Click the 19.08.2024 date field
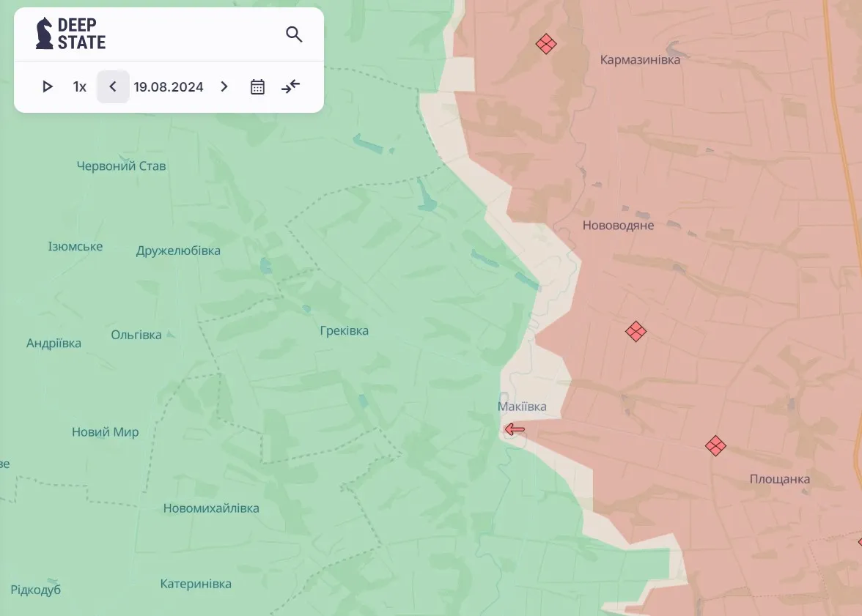 pos(169,87)
